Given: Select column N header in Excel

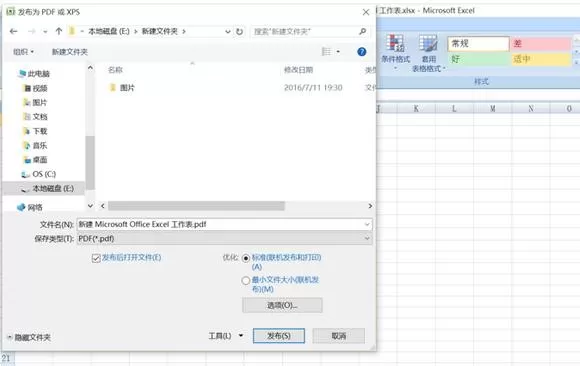Looking at the screenshot, I should tap(531, 109).
